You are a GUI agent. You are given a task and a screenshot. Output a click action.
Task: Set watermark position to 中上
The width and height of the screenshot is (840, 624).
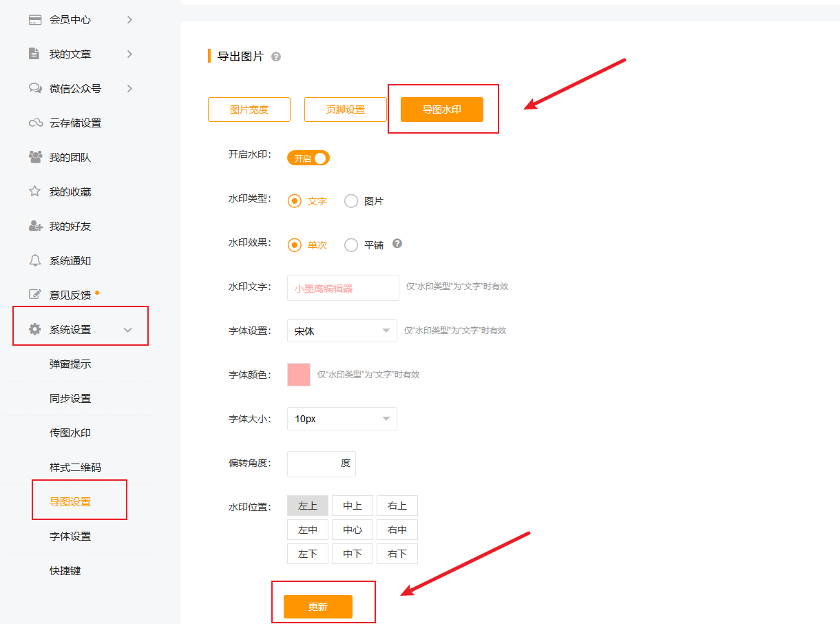click(x=353, y=506)
